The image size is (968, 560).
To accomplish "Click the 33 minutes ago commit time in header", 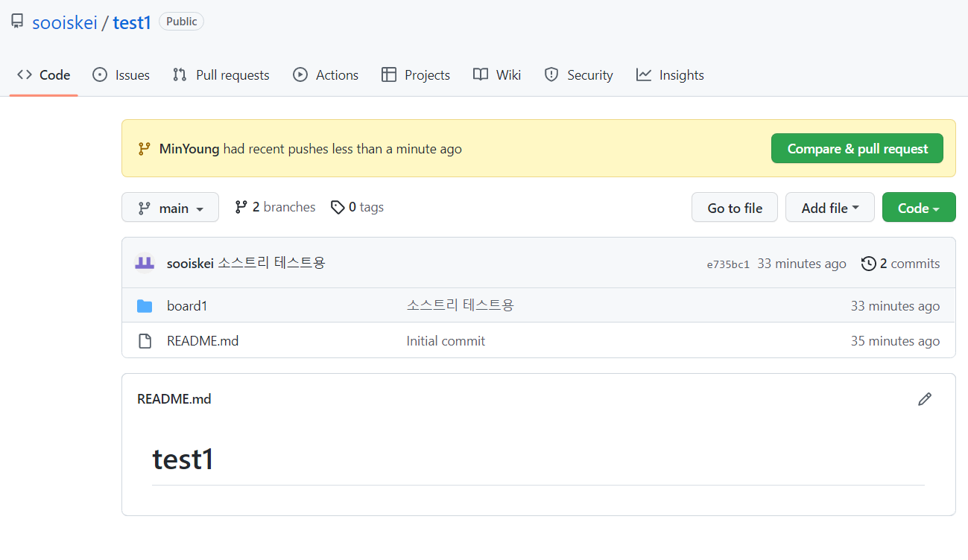I will click(x=802, y=264).
